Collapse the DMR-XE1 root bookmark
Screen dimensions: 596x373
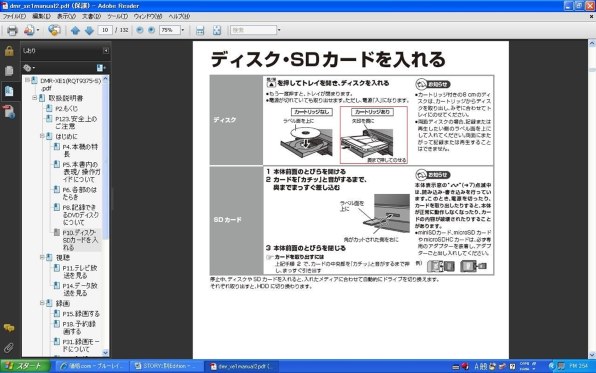(x=27, y=81)
